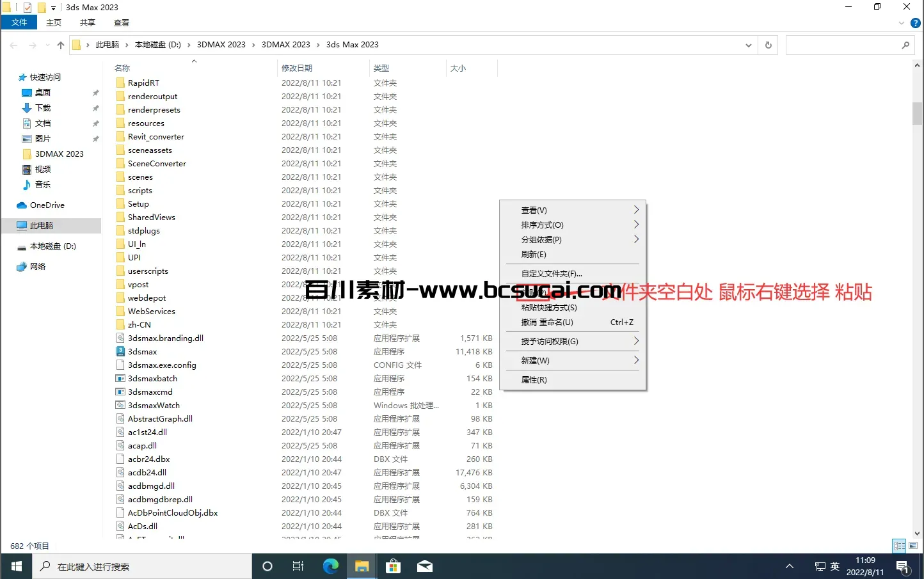Screen dimensions: 924x579
Task: Select 网络 in the navigation pane
Action: click(x=38, y=266)
